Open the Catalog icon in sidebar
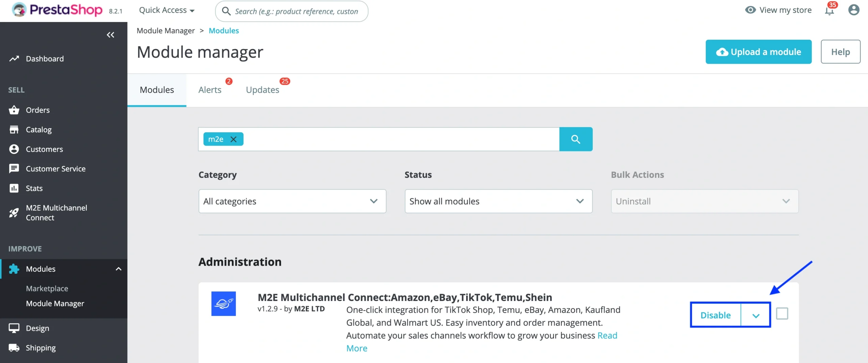This screenshot has height=363, width=868. click(x=14, y=129)
